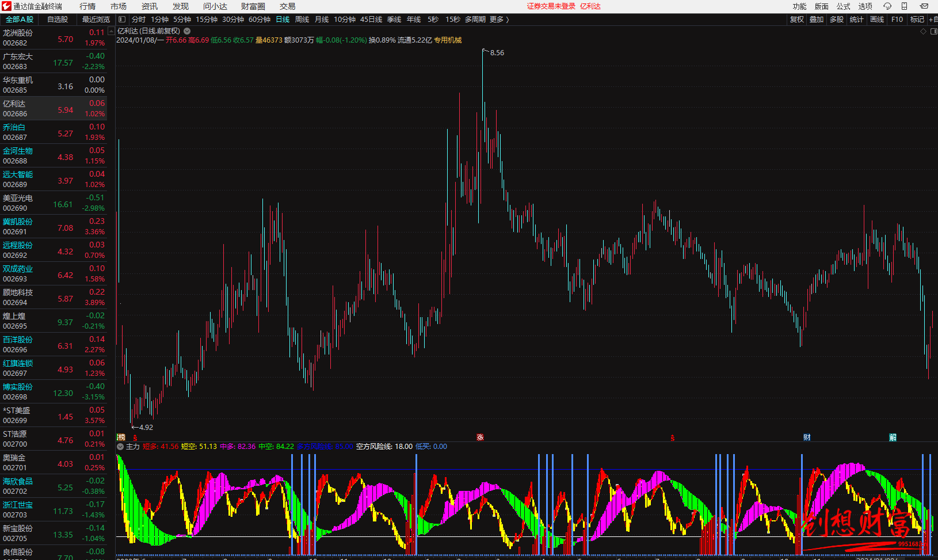Click the diamond icon at the chart's top right
938x560 pixels.
pyautogui.click(x=924, y=31)
